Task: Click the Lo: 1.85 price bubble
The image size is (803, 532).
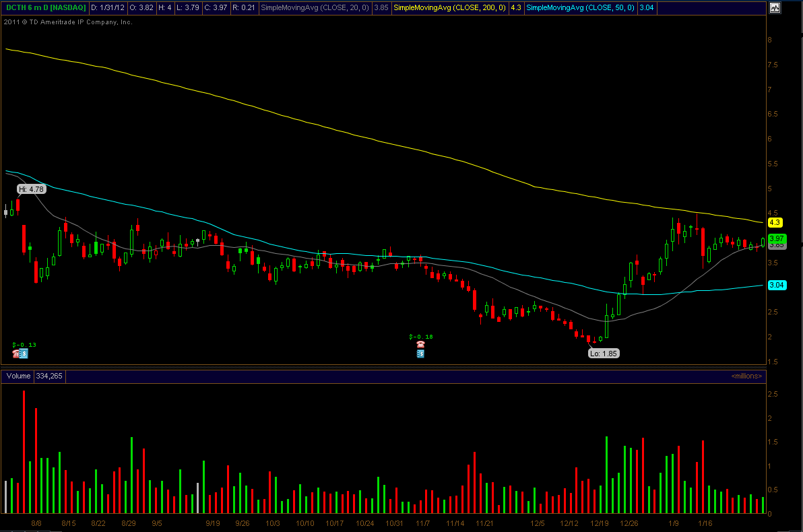Action: [603, 353]
